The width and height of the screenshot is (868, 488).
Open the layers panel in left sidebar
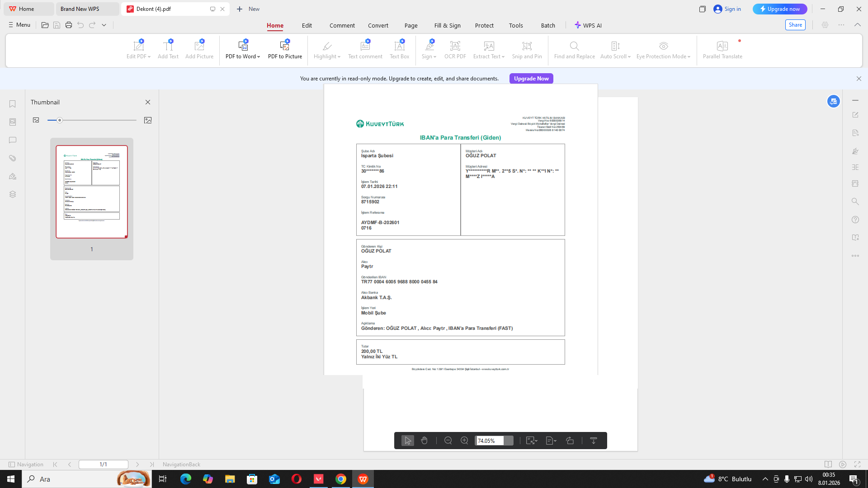[x=13, y=194]
